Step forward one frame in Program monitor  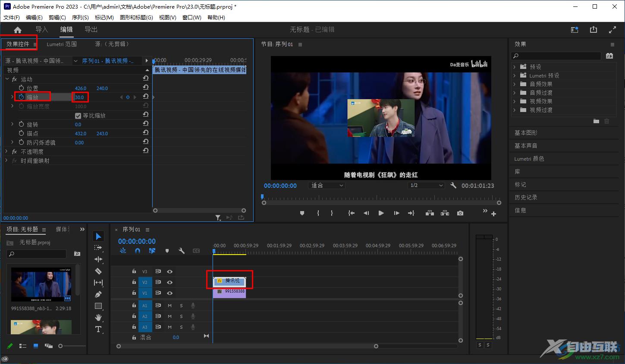click(x=396, y=213)
